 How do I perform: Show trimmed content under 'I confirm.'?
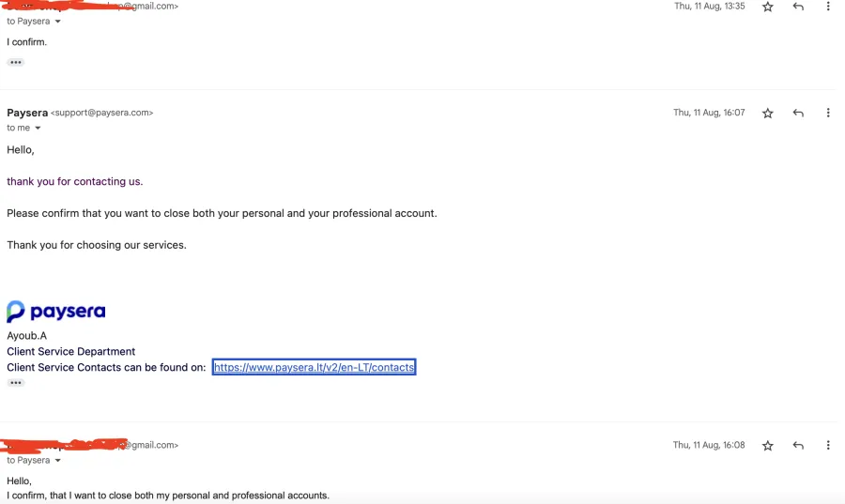point(16,63)
